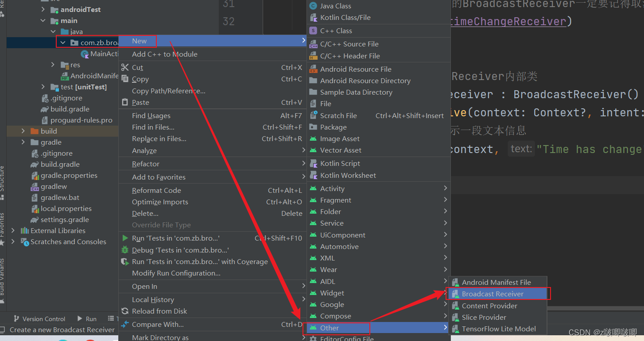Open the Local History submenu
This screenshot has height=341, width=644.
[213, 299]
